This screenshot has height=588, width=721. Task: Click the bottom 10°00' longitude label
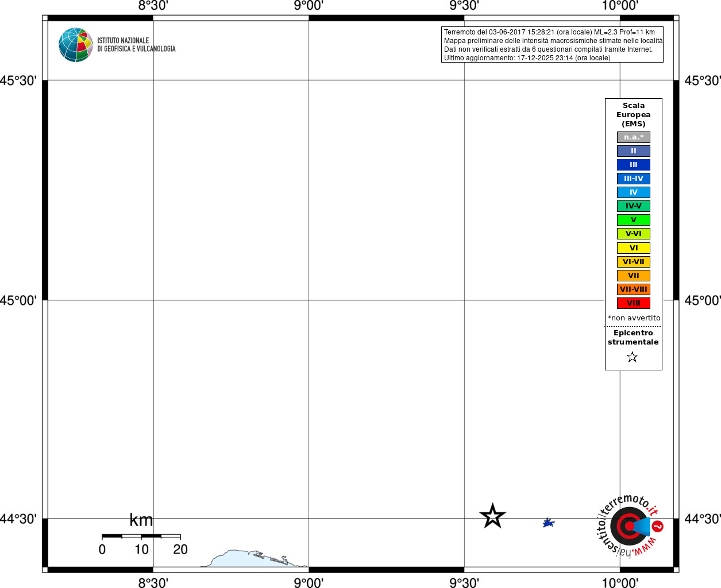point(620,583)
